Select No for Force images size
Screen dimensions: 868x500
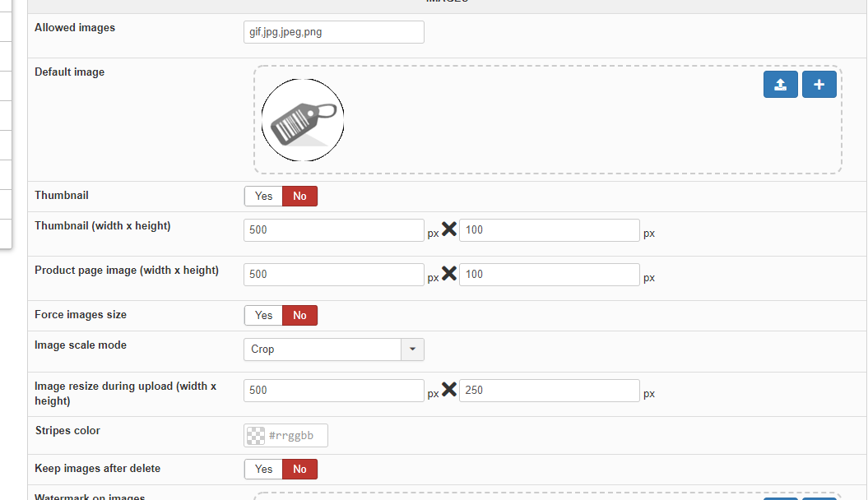click(x=299, y=316)
